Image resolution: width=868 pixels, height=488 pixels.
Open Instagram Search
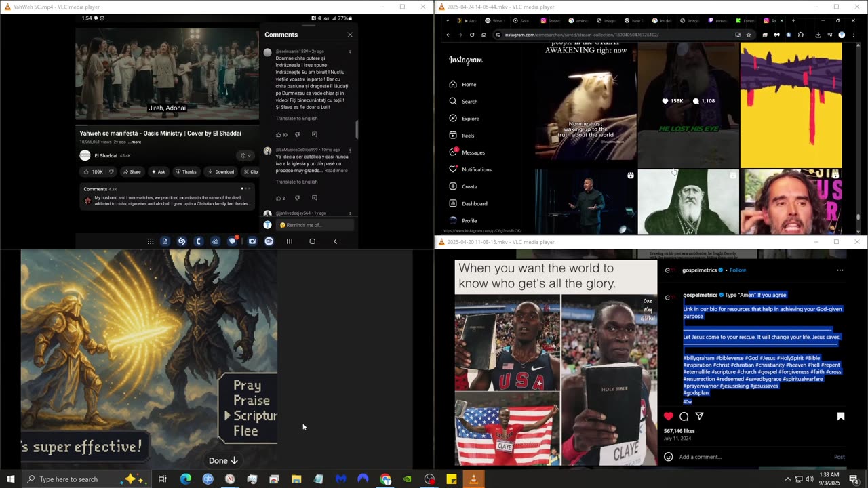463,101
